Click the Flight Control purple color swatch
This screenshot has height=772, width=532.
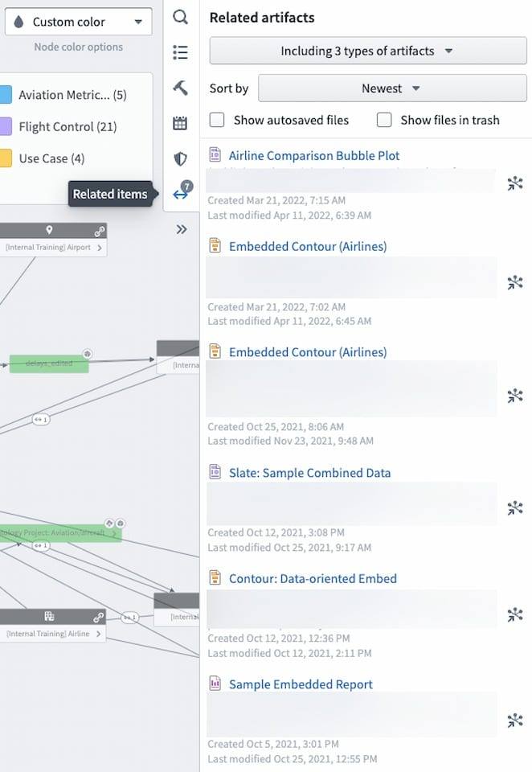[6, 126]
